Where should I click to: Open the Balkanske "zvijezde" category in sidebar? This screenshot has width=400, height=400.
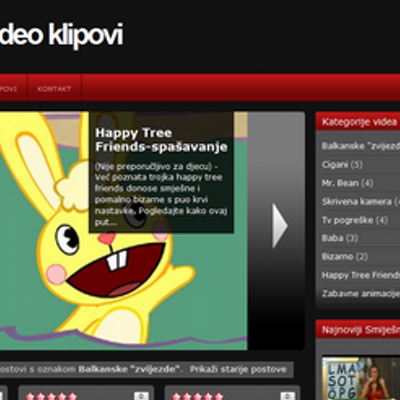coord(361,146)
